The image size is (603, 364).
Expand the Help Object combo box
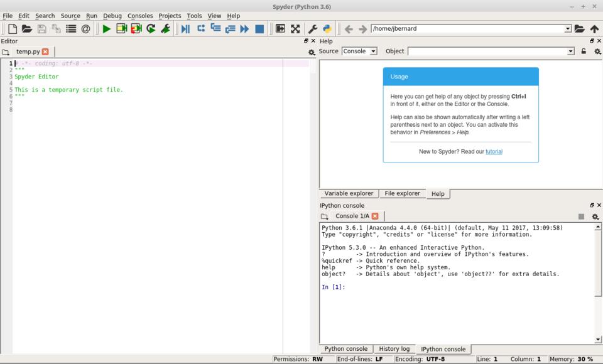(x=570, y=51)
